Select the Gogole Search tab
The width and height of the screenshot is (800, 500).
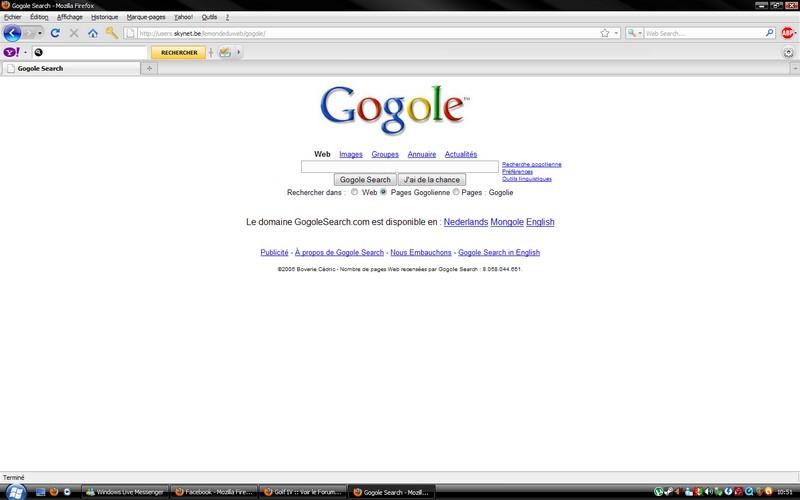click(x=71, y=68)
